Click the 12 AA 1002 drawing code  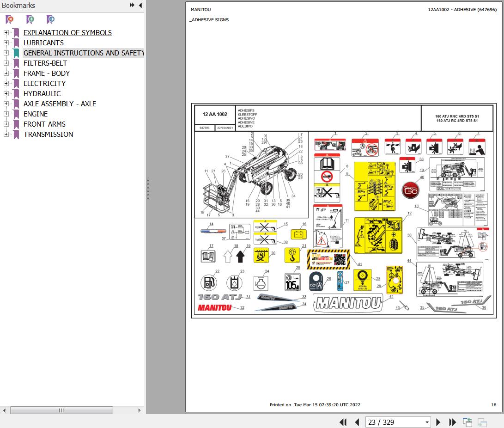215,114
